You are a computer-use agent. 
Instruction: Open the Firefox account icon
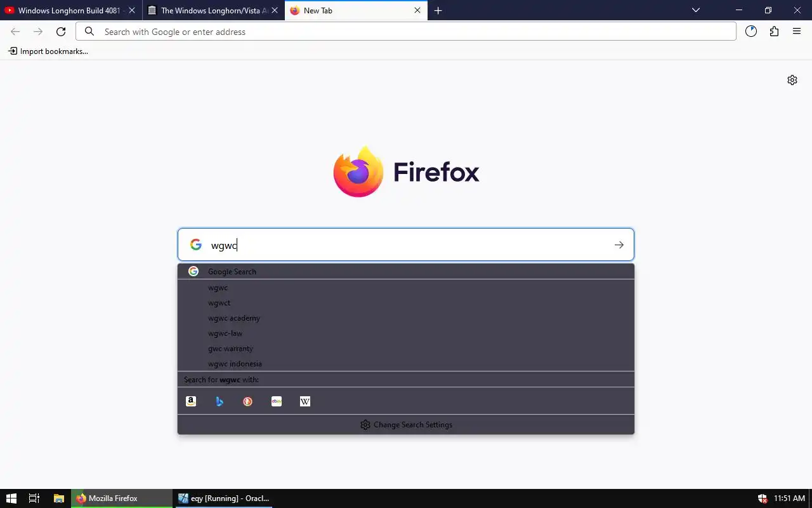(751, 32)
